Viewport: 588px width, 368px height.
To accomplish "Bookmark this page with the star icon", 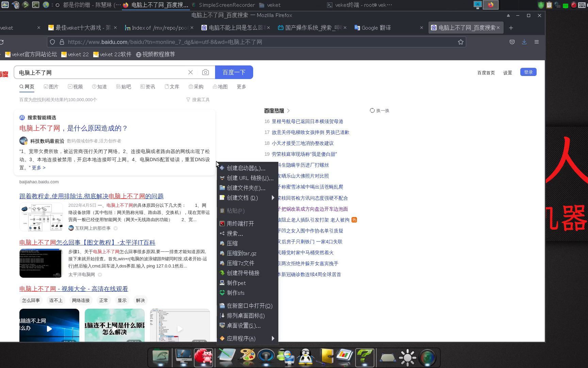I will [x=461, y=42].
